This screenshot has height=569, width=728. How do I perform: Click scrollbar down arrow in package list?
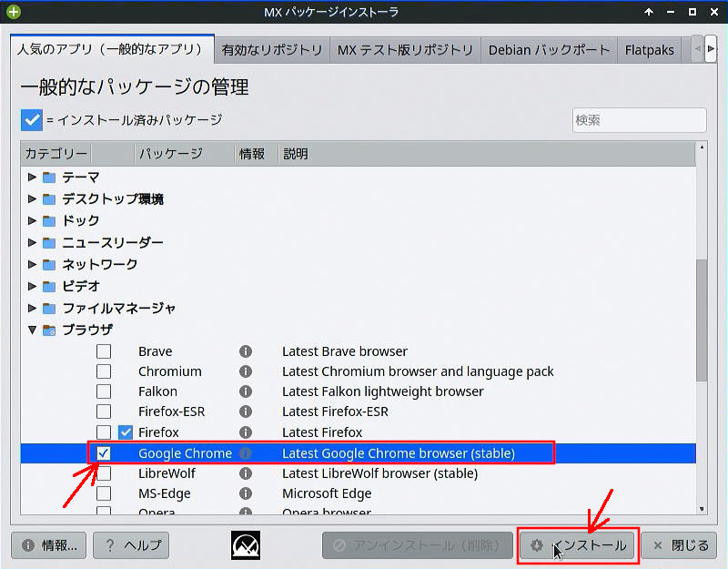pos(702,509)
